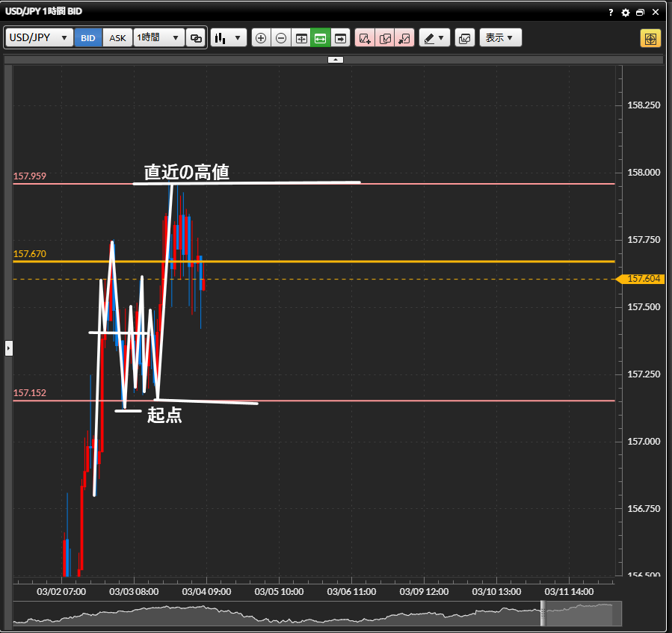Open the 表示 display menu

coord(500,38)
